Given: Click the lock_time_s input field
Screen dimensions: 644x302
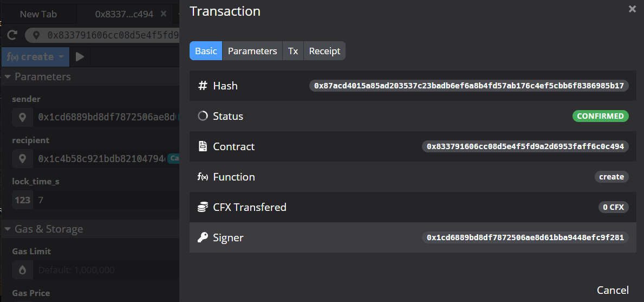Looking at the screenshot, I should coord(106,200).
